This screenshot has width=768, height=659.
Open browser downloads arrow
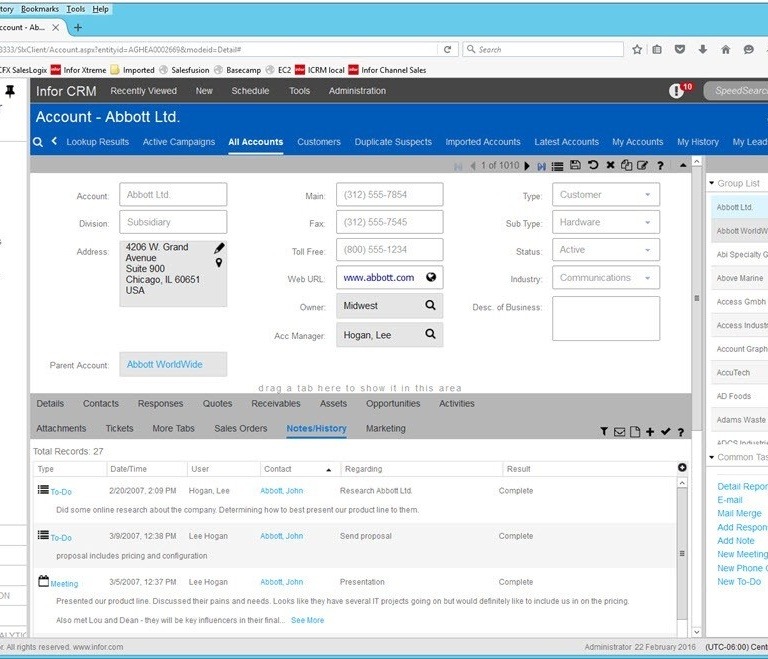tap(703, 49)
